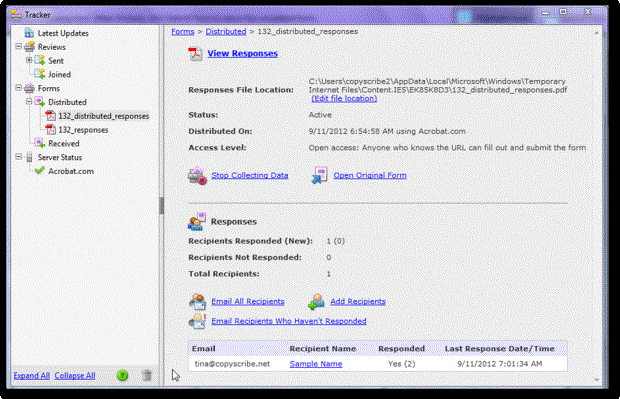Click the Add Recipients icon
This screenshot has width=620, height=399.
(x=316, y=302)
